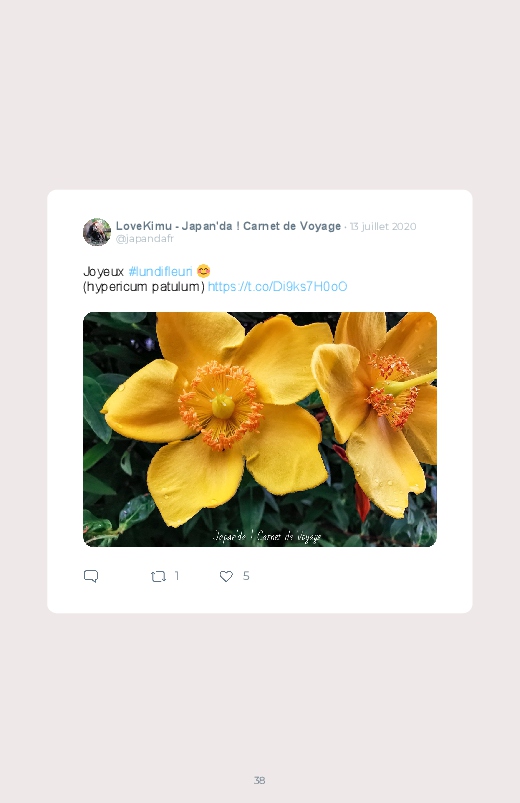Viewport: 520px width, 803px height.
Task: Click the retweet count 1
Action: [177, 576]
